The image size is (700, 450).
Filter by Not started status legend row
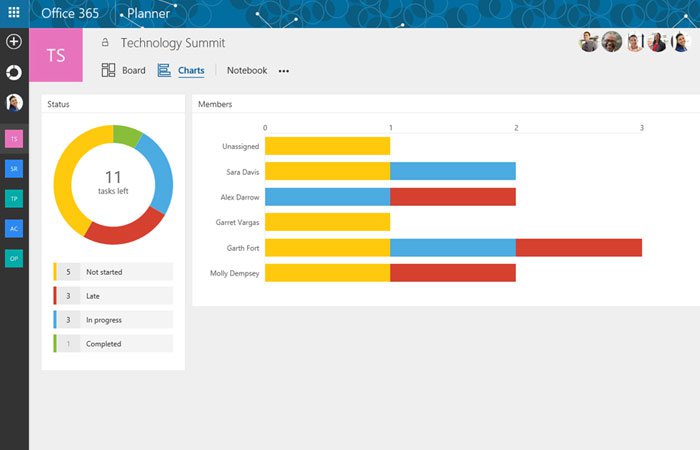click(x=113, y=271)
